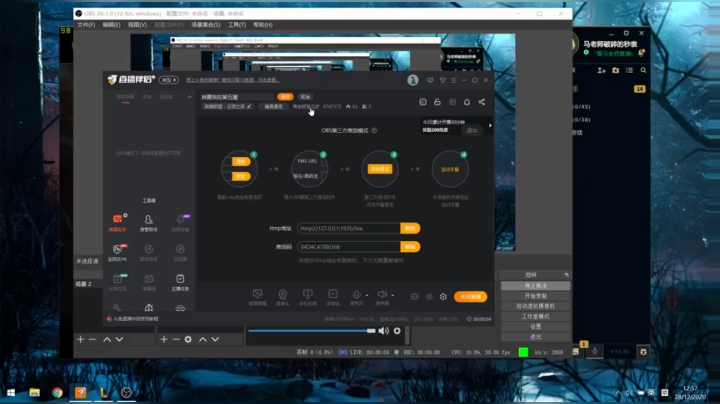This screenshot has width=720, height=404.
Task: Open the 全民乐PK tool in sidebar
Action: tap(118, 252)
